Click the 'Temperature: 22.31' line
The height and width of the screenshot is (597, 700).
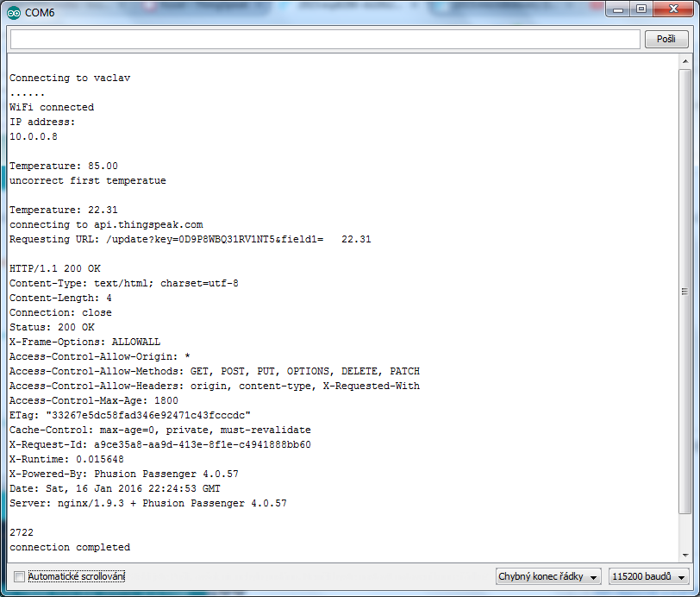pos(64,210)
